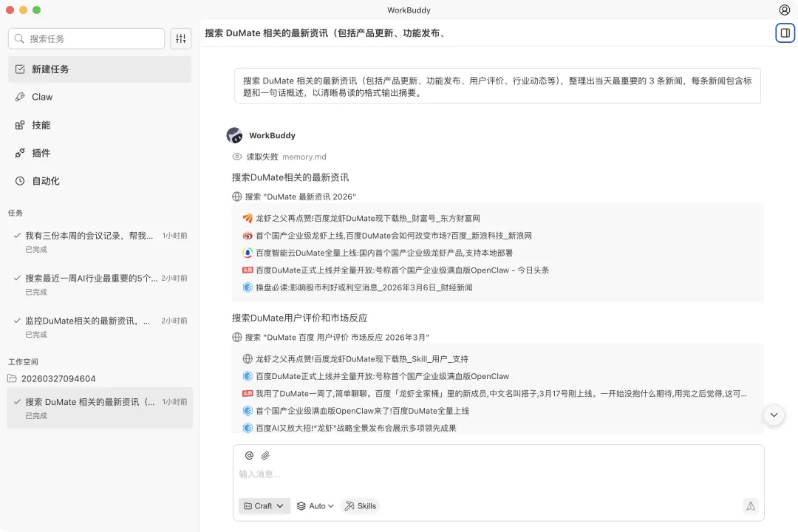
Task: Open result 首个国产企业级龙虾上线 新浪网
Action: coord(393,236)
